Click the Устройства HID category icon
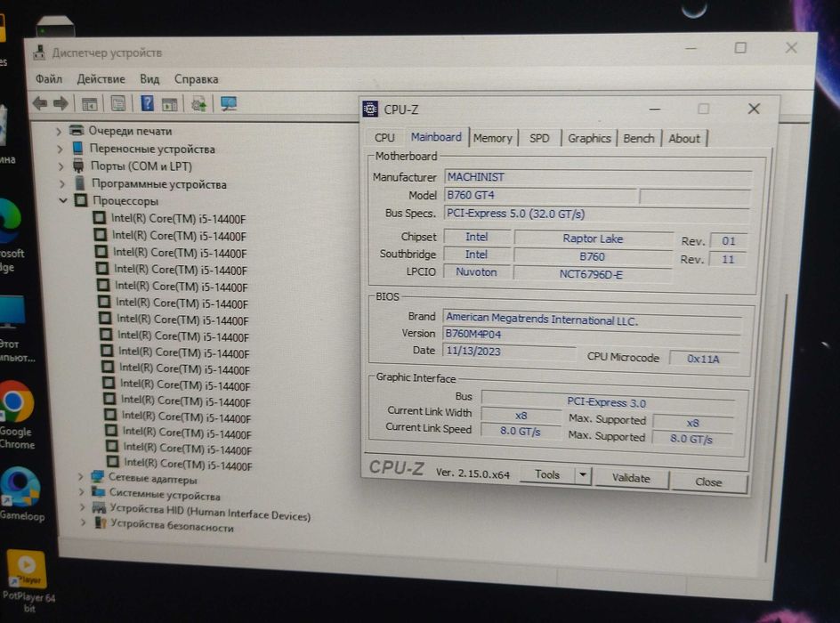 [x=99, y=506]
